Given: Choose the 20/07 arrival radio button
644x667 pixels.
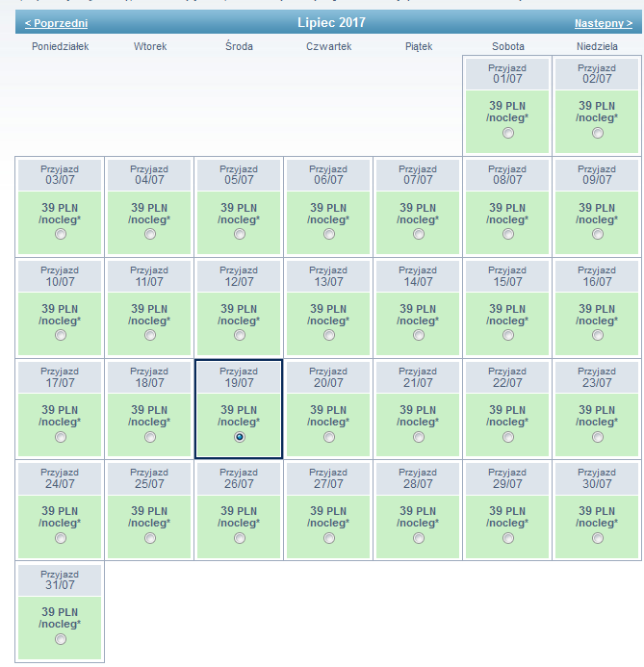Looking at the screenshot, I should (x=329, y=437).
